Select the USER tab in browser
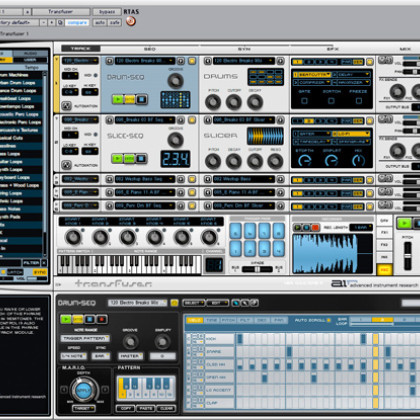This screenshot has height=420, width=420. point(30,60)
